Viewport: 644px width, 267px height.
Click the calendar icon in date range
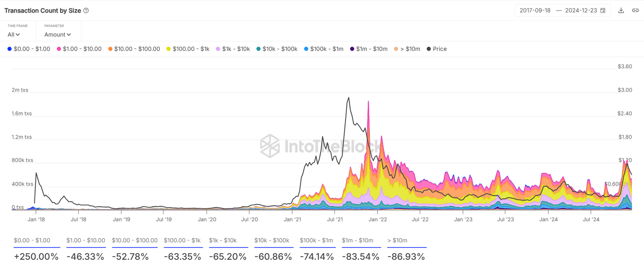[x=603, y=10]
